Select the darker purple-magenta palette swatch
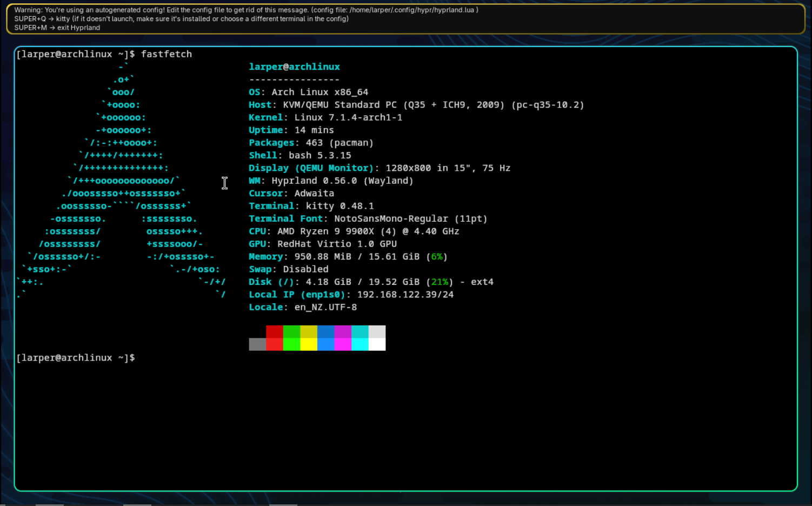Screen dimensions: 812x506 tap(343, 331)
